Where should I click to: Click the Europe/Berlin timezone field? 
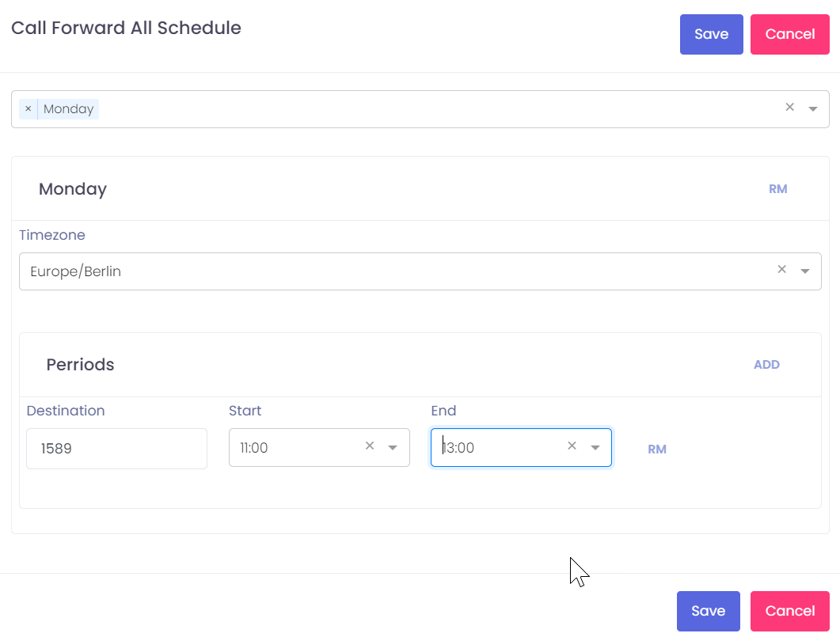396,271
